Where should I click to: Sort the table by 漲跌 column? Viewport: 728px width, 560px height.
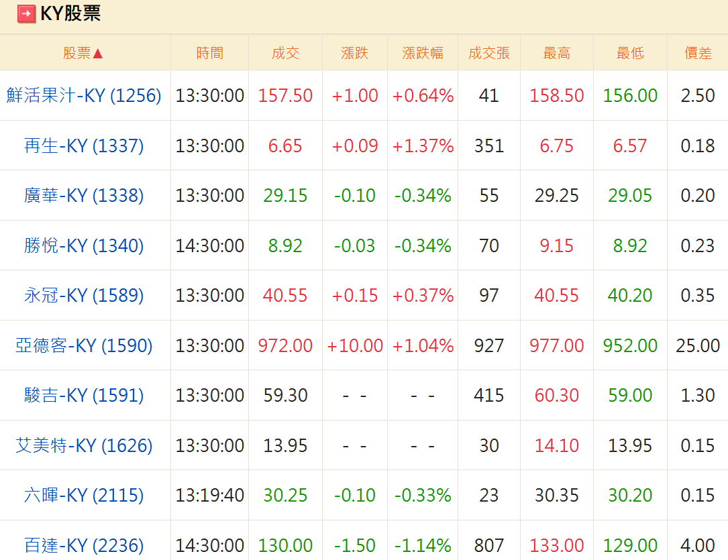pyautogui.click(x=355, y=54)
